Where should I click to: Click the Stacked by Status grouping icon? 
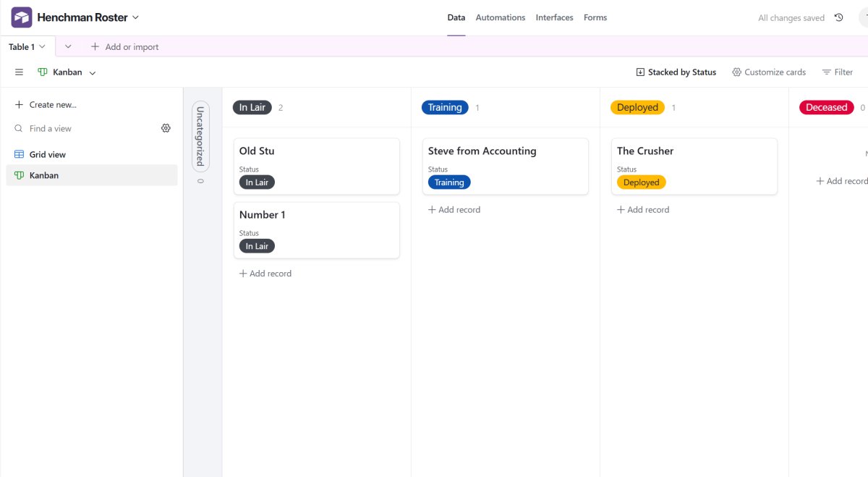click(640, 72)
